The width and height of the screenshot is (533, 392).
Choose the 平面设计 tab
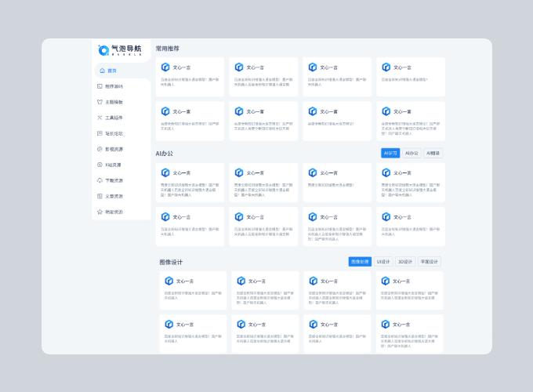429,262
